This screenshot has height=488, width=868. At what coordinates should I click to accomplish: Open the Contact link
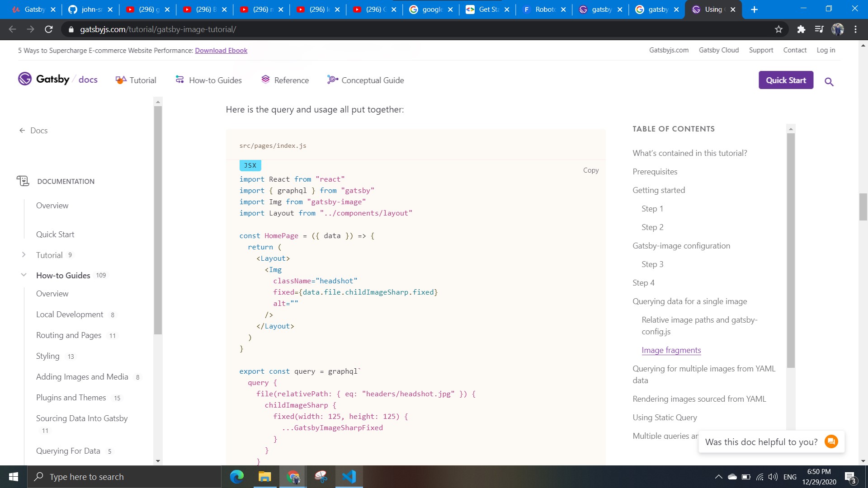(795, 50)
